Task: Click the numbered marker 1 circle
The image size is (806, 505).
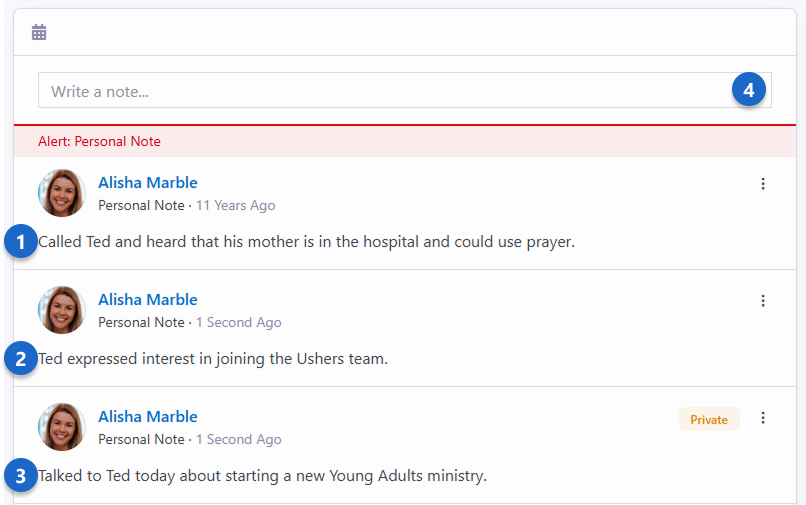Action: 21,242
